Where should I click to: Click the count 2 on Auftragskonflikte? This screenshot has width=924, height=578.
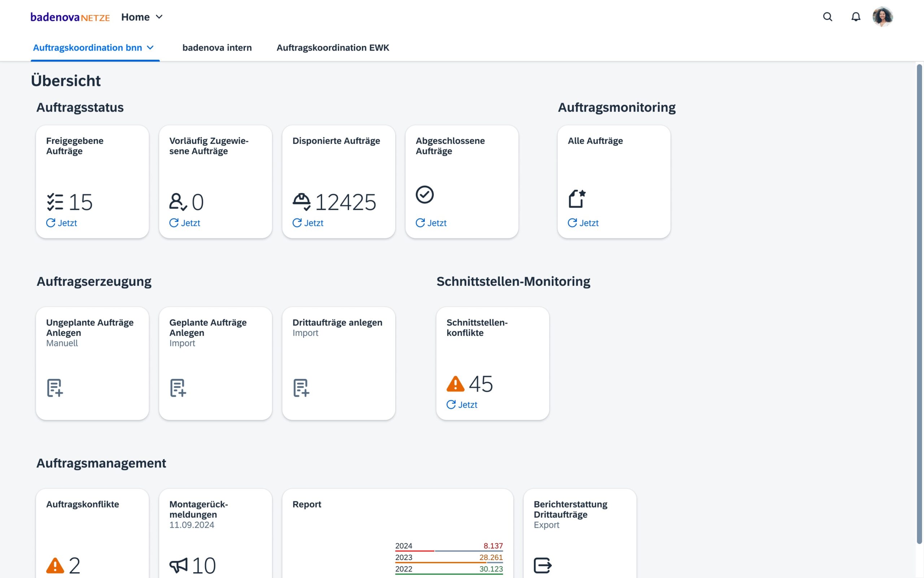(74, 565)
